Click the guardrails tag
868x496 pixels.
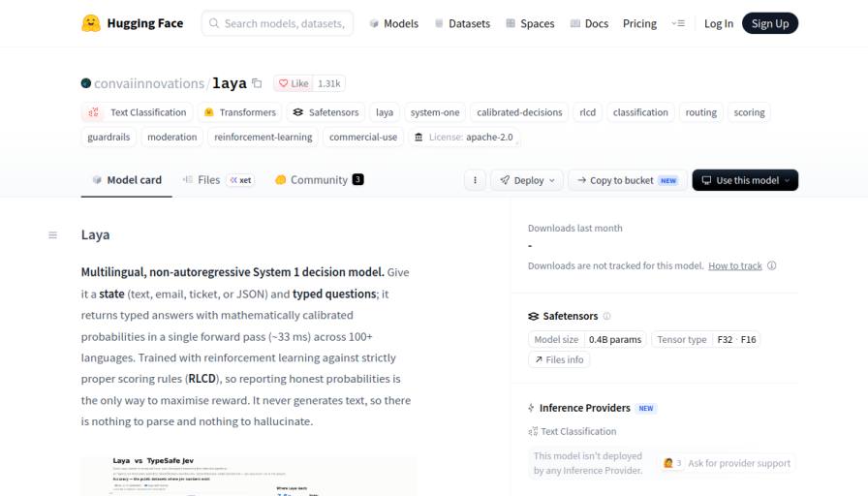[x=108, y=137]
